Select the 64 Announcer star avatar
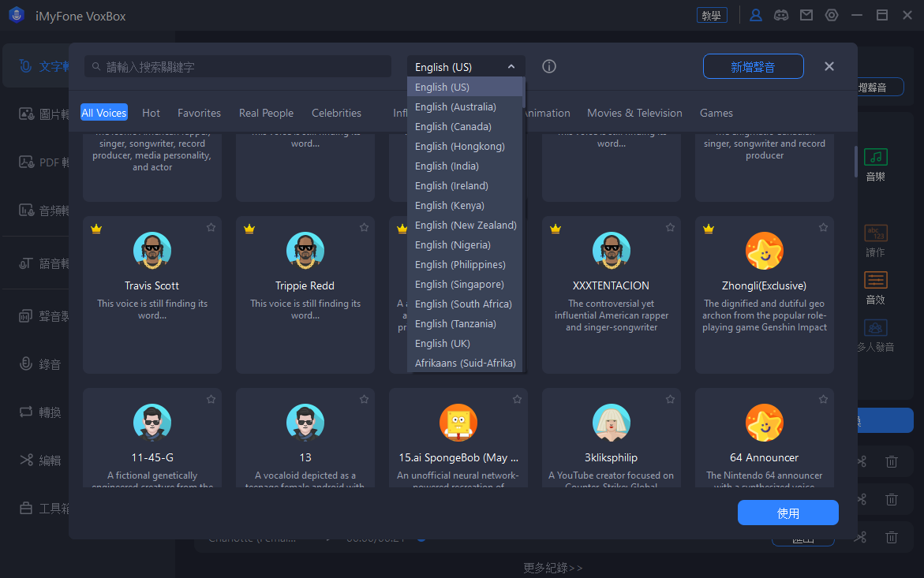The image size is (924, 578). 765,423
